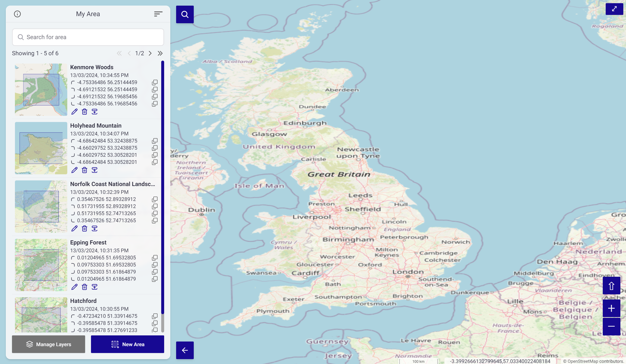Zoom out the map with the minus button
Viewport: 626px width, 364px height.
[x=611, y=326]
